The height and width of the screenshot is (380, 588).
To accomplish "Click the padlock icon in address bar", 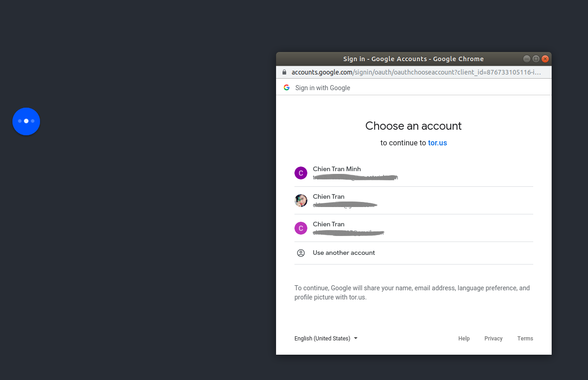I will 284,72.
